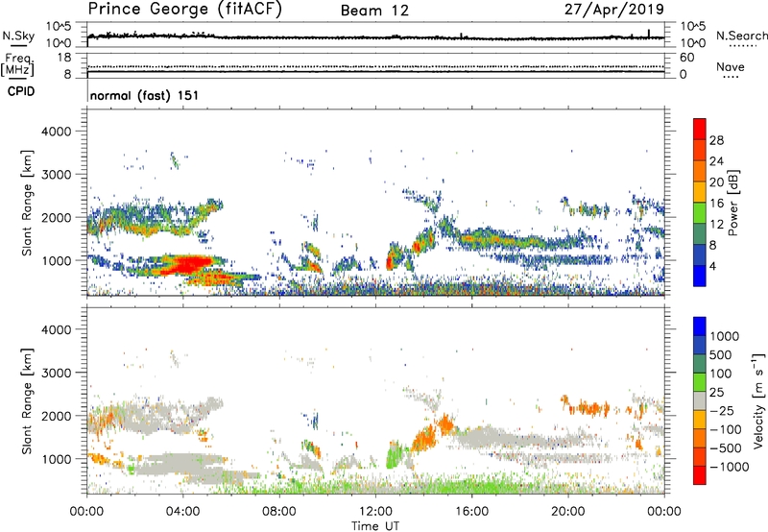Click the '16:00' time tick label

(471, 512)
